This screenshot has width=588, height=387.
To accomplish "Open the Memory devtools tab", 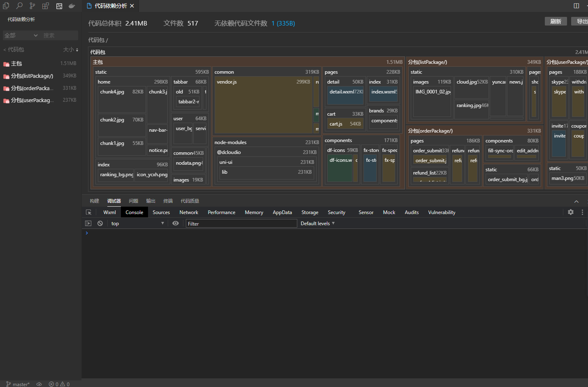I will [x=254, y=212].
